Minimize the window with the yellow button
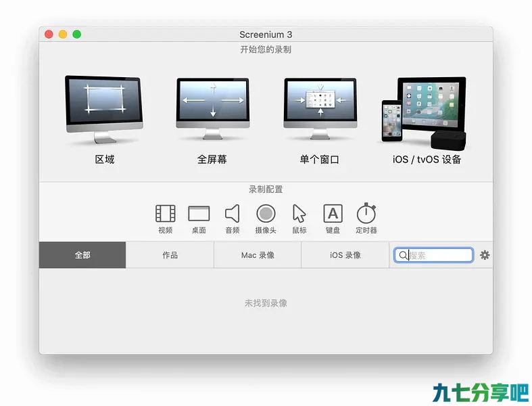The height and width of the screenshot is (406, 532). [63, 35]
